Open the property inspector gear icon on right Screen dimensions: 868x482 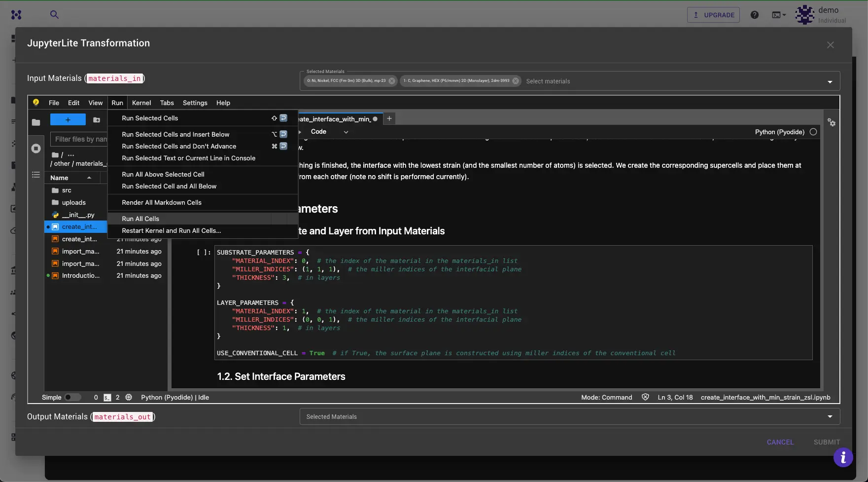[832, 122]
